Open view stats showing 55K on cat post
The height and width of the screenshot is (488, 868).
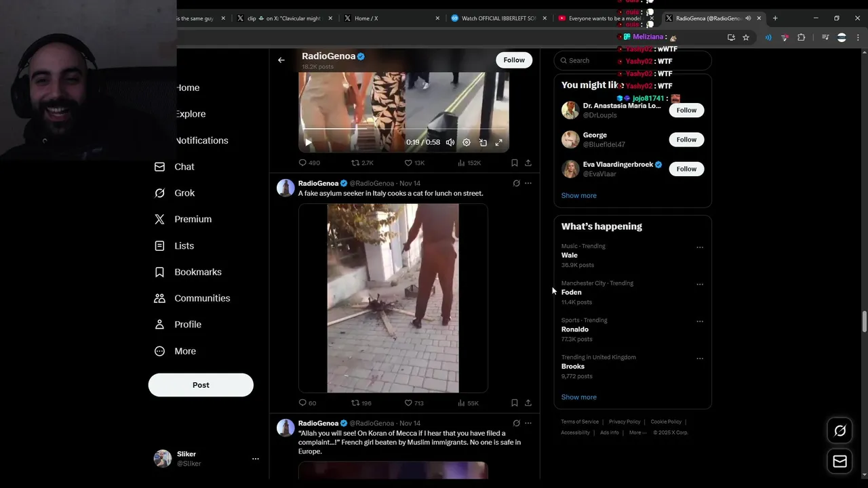click(468, 403)
